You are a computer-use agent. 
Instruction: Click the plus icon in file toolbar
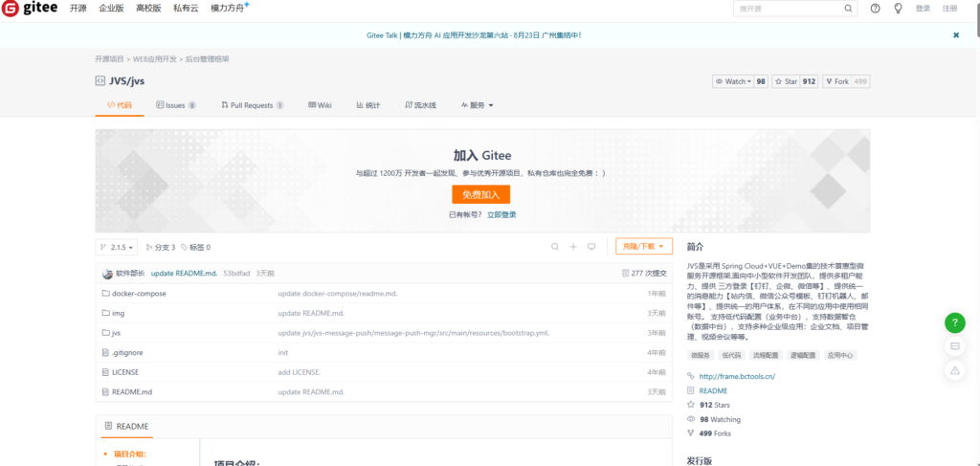[573, 247]
